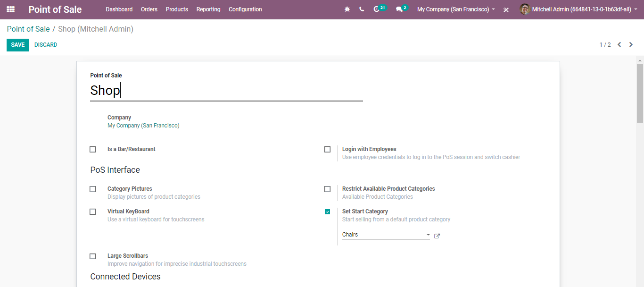644x287 pixels.
Task: Uncheck the Set Start Category checkbox
Action: pos(328,211)
